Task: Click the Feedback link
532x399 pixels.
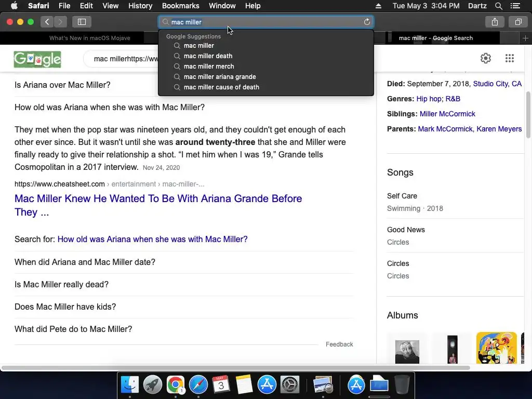Action: point(339,344)
